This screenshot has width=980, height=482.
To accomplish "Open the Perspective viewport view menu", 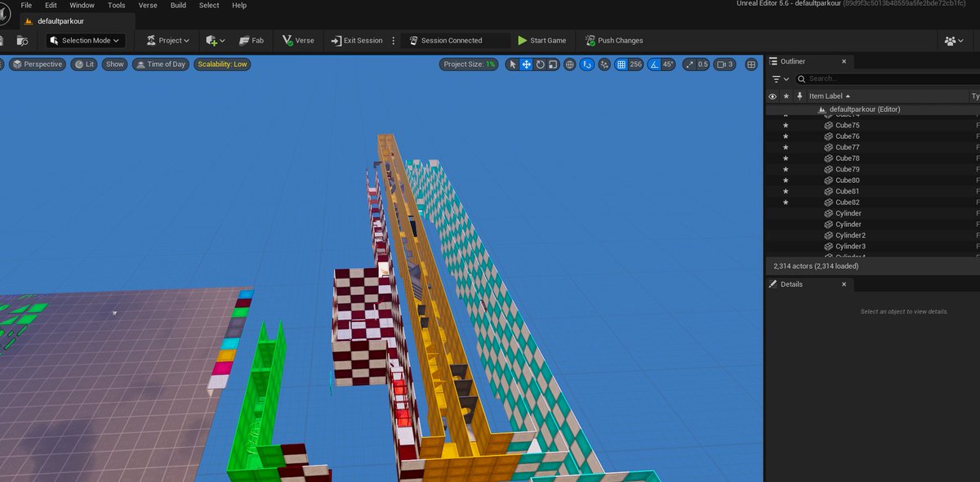I will tap(37, 64).
